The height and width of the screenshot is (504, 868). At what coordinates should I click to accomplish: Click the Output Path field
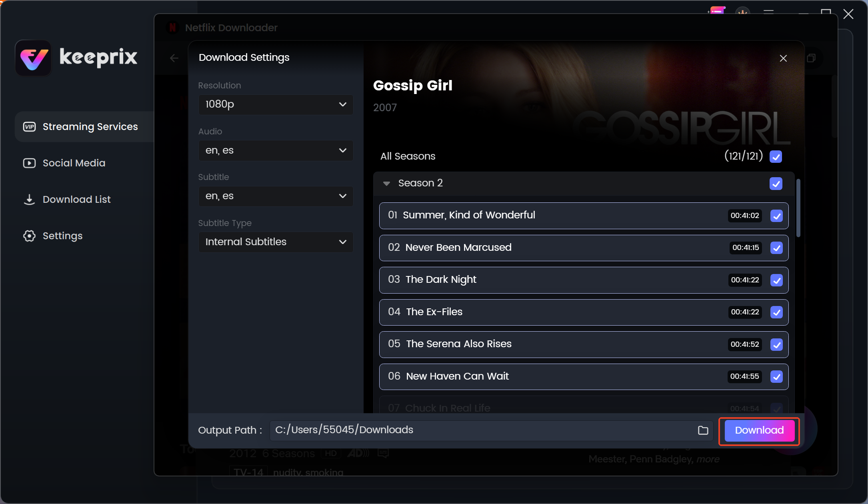(492, 430)
